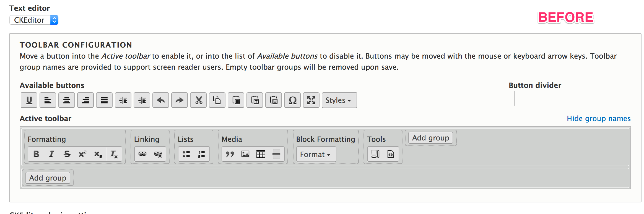Image resolution: width=644 pixels, height=214 pixels.
Task: Open the Styles dropdown
Action: click(x=339, y=100)
